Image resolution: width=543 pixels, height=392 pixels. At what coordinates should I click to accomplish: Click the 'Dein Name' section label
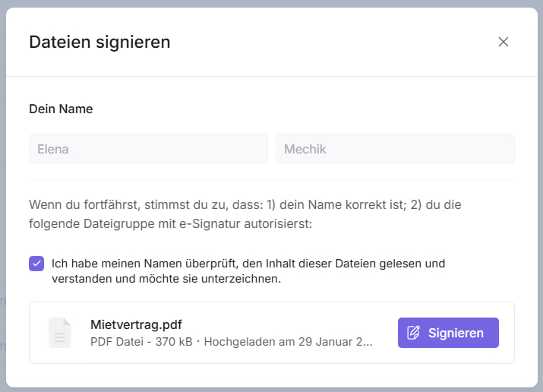tap(61, 109)
